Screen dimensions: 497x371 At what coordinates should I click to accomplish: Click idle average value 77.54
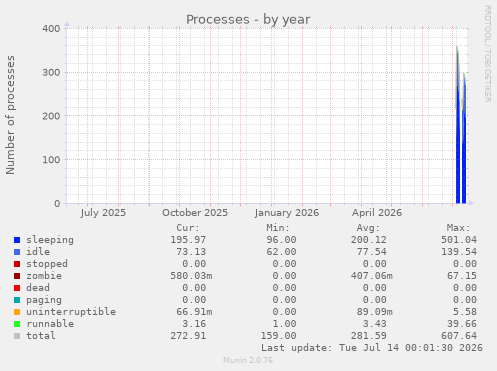coord(371,252)
